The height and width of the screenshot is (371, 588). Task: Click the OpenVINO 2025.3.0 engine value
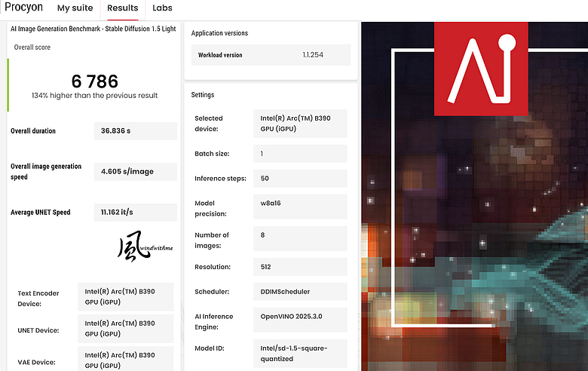pyautogui.click(x=300, y=320)
